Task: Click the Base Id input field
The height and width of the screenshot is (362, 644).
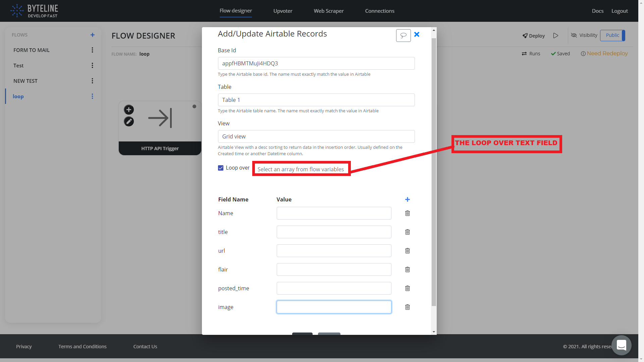Action: tap(316, 63)
